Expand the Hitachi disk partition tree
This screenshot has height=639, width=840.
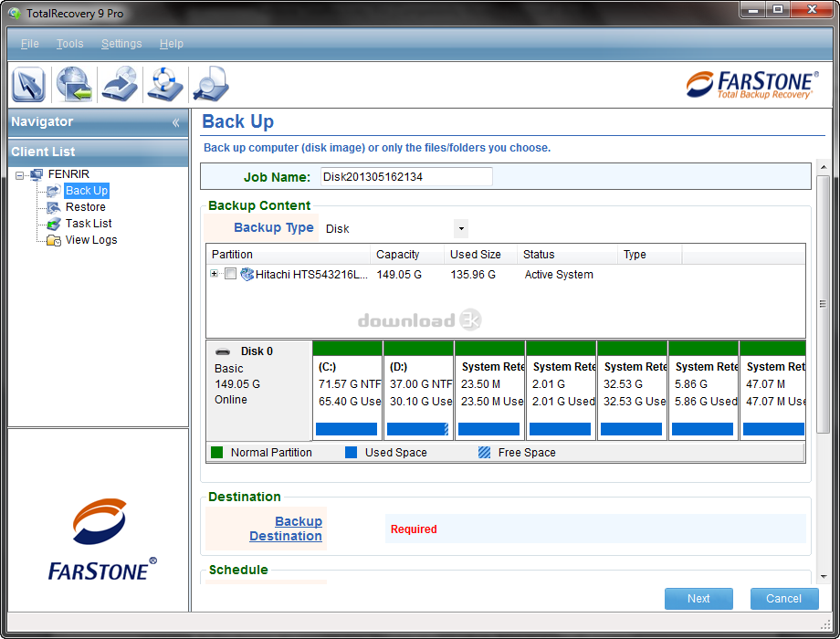pyautogui.click(x=215, y=275)
